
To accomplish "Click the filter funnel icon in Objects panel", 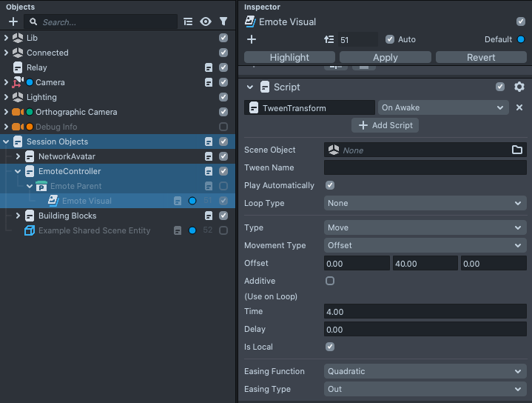I will pos(223,22).
